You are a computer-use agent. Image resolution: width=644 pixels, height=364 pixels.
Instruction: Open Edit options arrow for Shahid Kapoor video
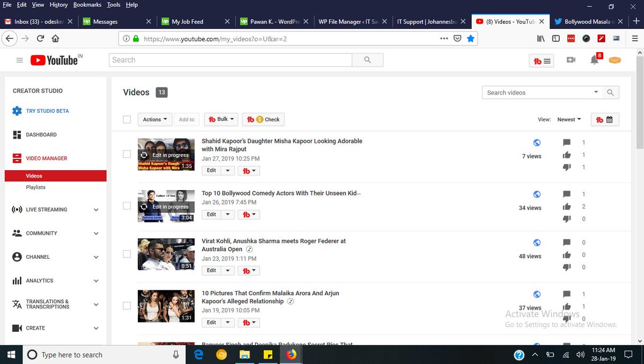point(228,170)
